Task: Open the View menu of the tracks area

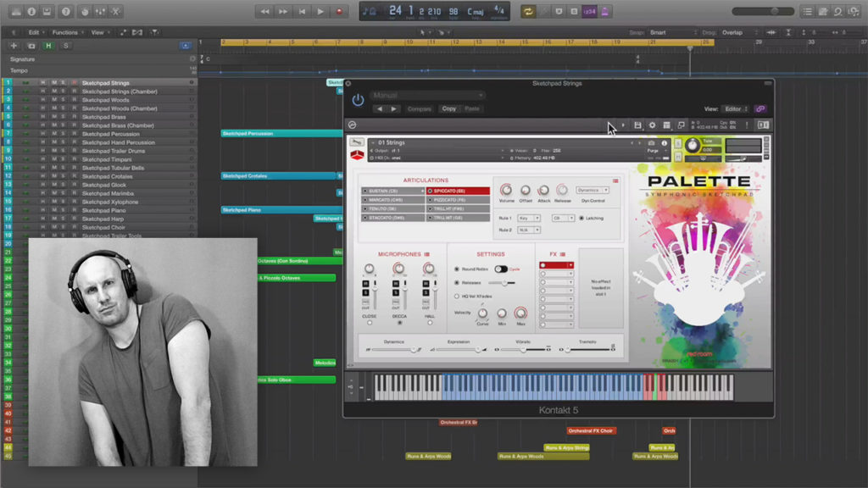Action: tap(99, 33)
